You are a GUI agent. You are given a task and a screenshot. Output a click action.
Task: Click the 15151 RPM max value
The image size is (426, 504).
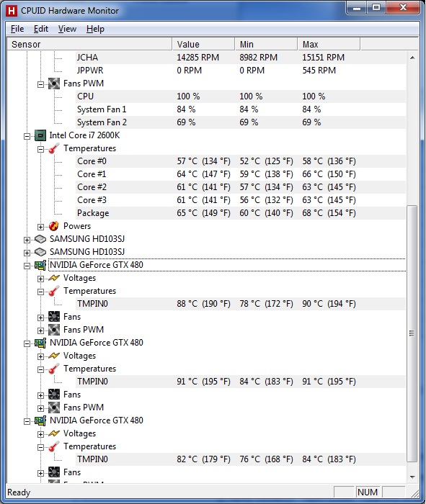[324, 58]
